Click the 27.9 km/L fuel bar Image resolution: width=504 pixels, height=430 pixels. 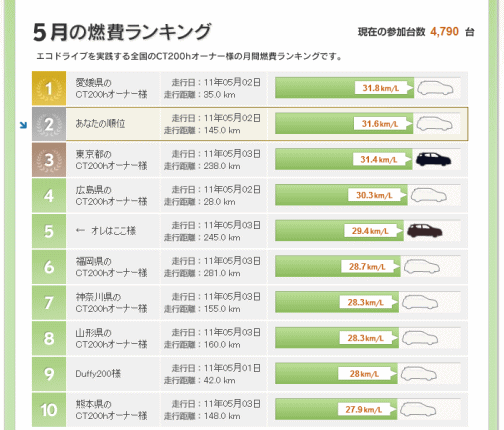click(336, 409)
